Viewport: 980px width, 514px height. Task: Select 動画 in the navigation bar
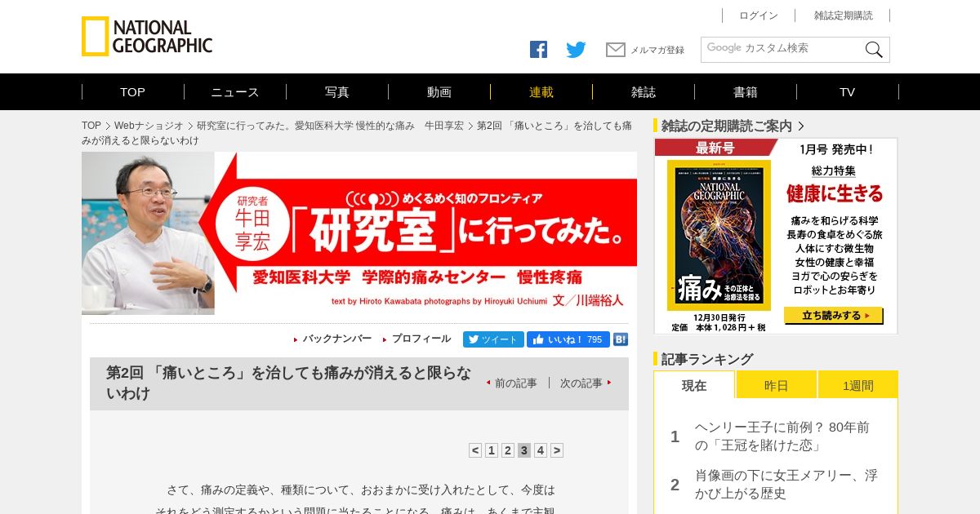[x=439, y=92]
